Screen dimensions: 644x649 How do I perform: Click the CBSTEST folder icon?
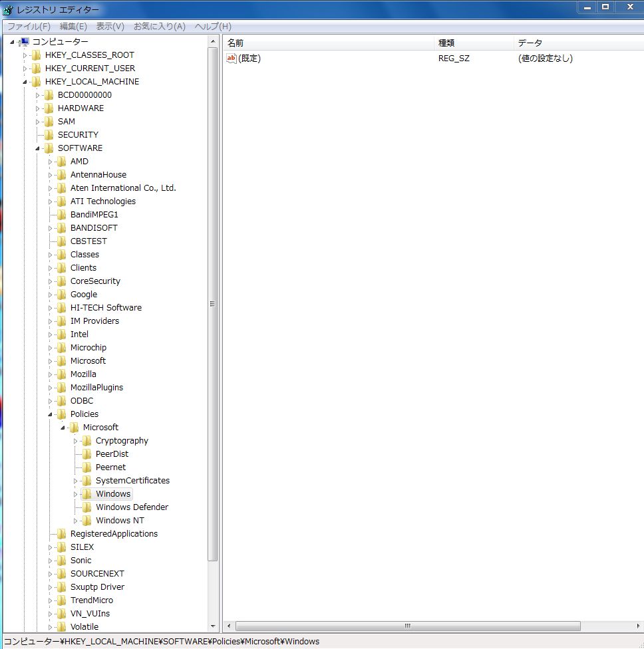point(62,241)
